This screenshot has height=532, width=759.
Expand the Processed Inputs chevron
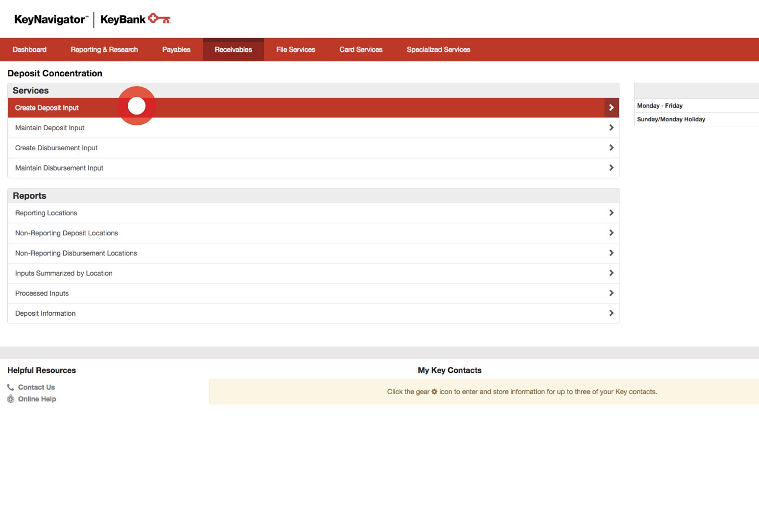pyautogui.click(x=611, y=293)
